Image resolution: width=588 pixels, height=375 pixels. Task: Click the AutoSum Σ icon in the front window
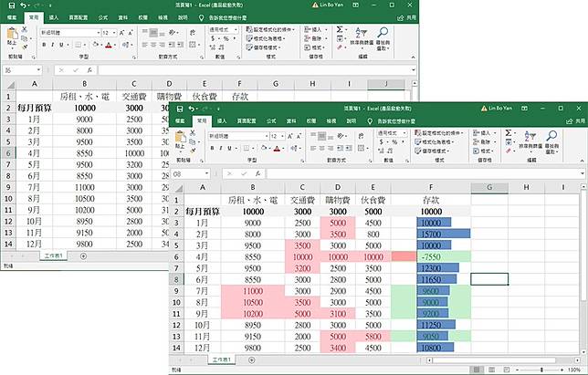point(508,133)
